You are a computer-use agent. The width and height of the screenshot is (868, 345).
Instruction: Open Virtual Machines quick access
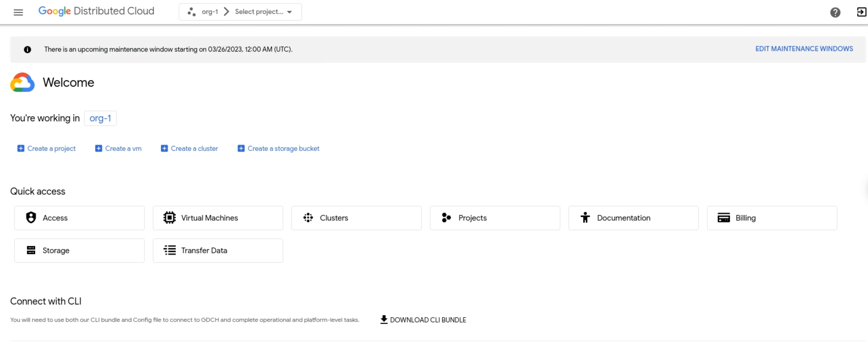click(x=218, y=218)
